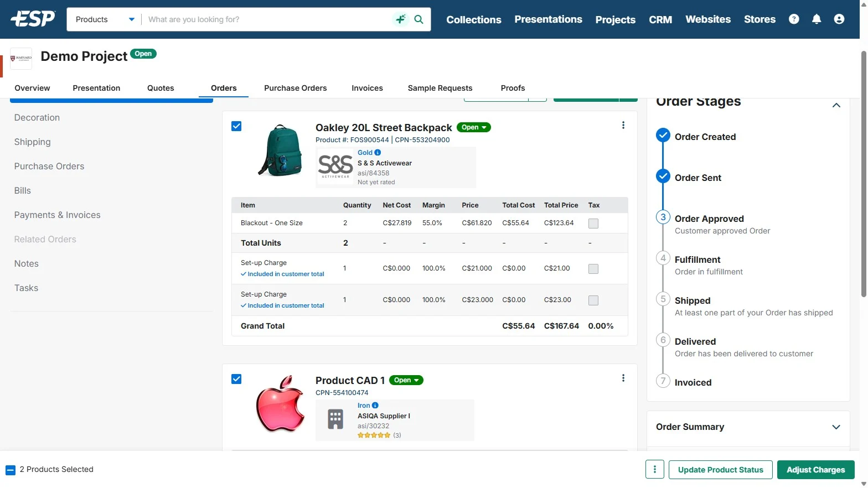Click stage 6 Delivered circle
Viewport: 868px width, 488px height.
[663, 340]
